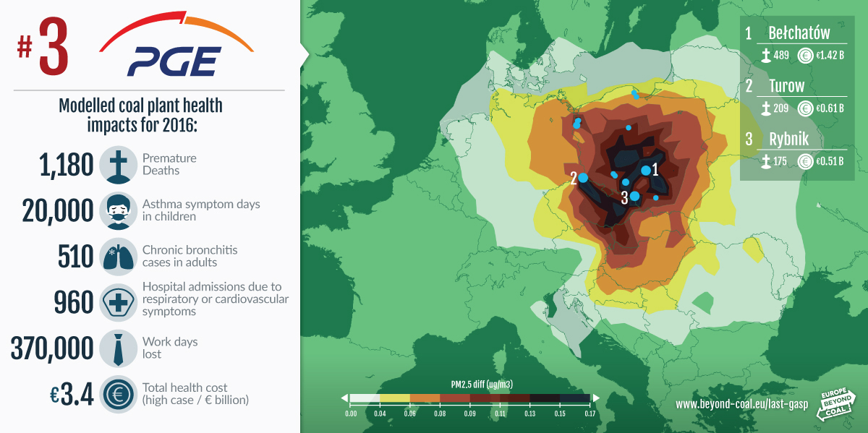Click plant marker 1 on the map

click(x=646, y=171)
